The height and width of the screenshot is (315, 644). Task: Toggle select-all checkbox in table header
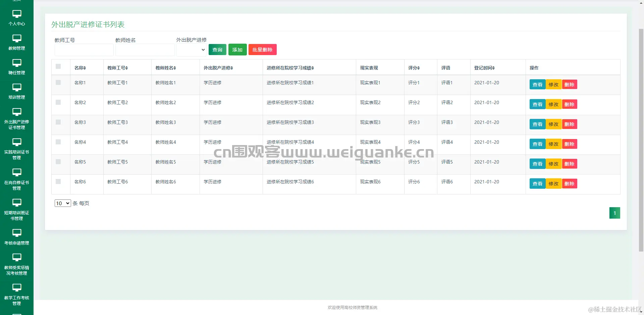pos(58,66)
